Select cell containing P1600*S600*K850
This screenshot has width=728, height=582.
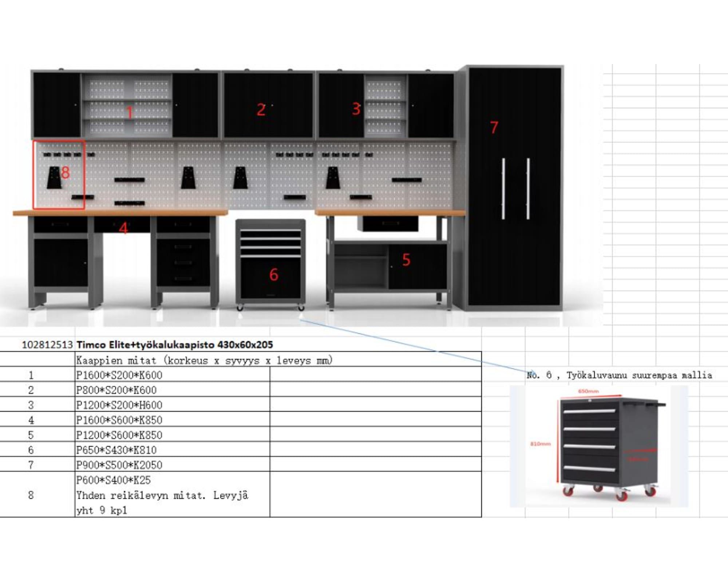tap(119, 420)
